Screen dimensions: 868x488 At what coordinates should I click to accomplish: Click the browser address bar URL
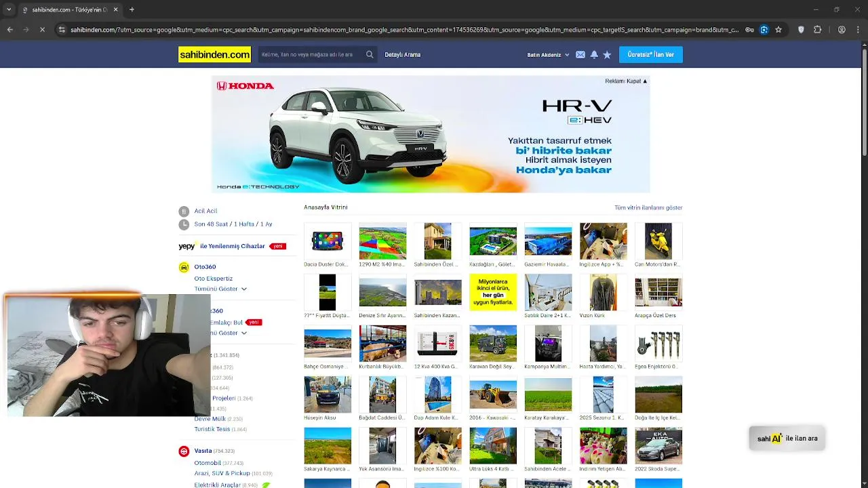click(404, 30)
